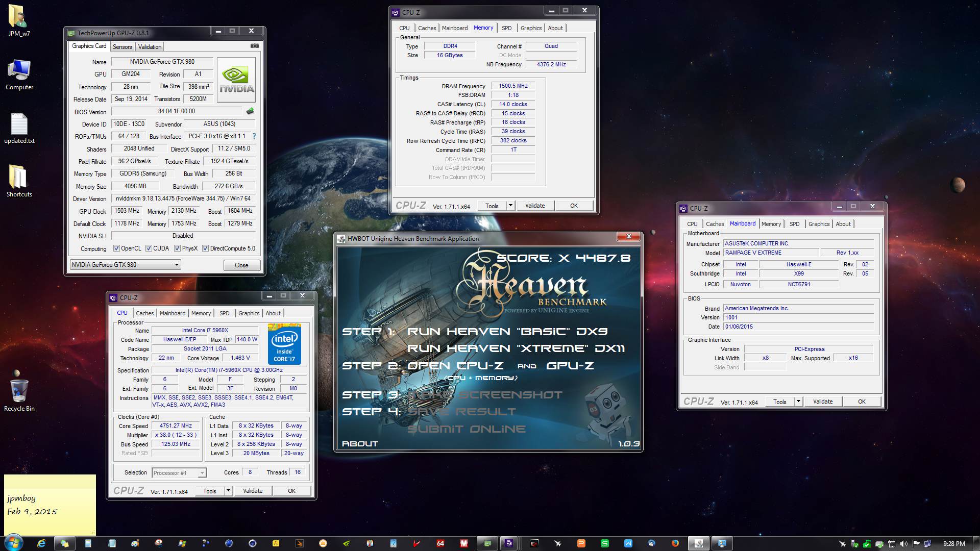Click the Bus Interface question mark in GPU-Z
Screen dimensions: 980x551
pos(254,136)
